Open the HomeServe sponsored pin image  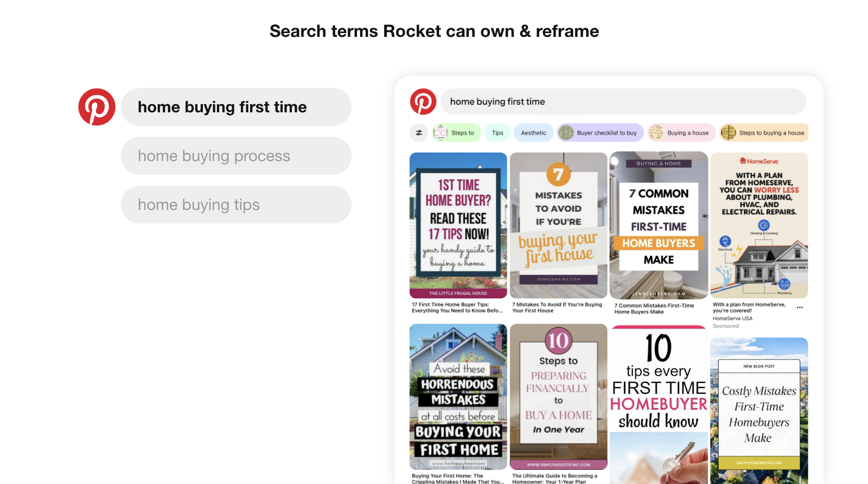pos(759,225)
